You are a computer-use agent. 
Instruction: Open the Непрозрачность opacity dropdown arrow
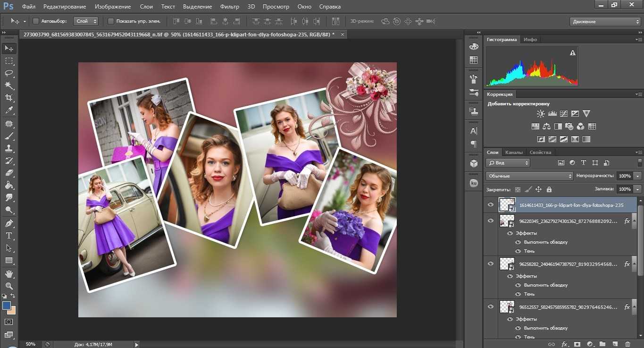pyautogui.click(x=638, y=176)
